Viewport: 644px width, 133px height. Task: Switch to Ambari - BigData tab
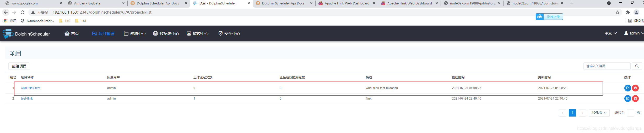click(87, 3)
